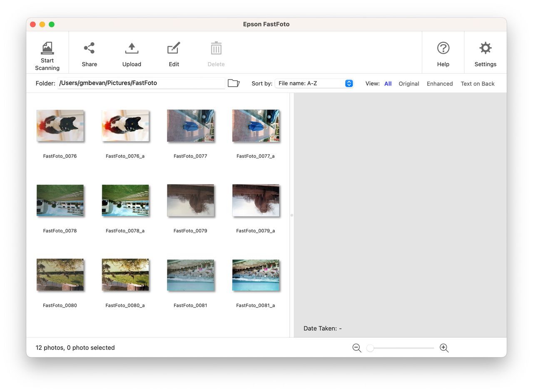Open the Help icon

443,48
